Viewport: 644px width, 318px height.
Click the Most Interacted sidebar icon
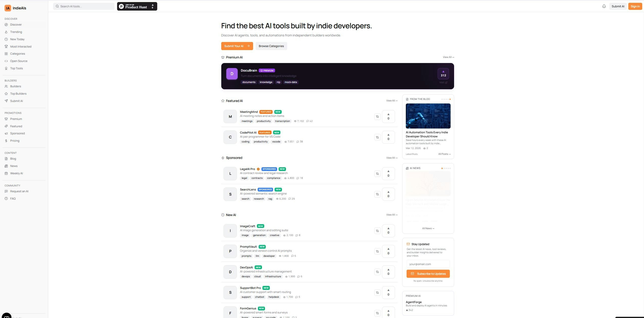pyautogui.click(x=7, y=46)
